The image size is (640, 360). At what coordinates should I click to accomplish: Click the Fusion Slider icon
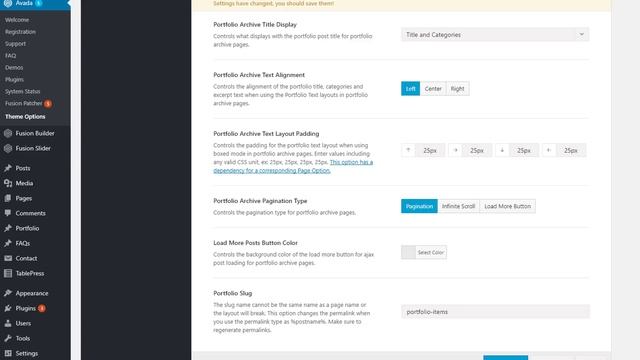(x=8, y=149)
